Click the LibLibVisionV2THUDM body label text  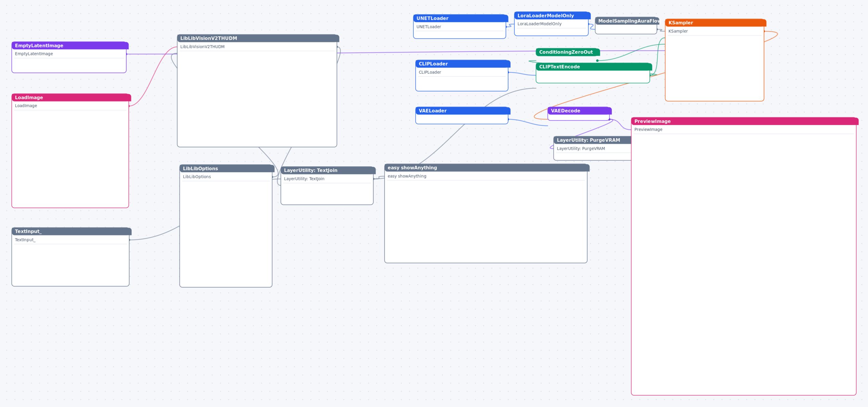tap(202, 47)
